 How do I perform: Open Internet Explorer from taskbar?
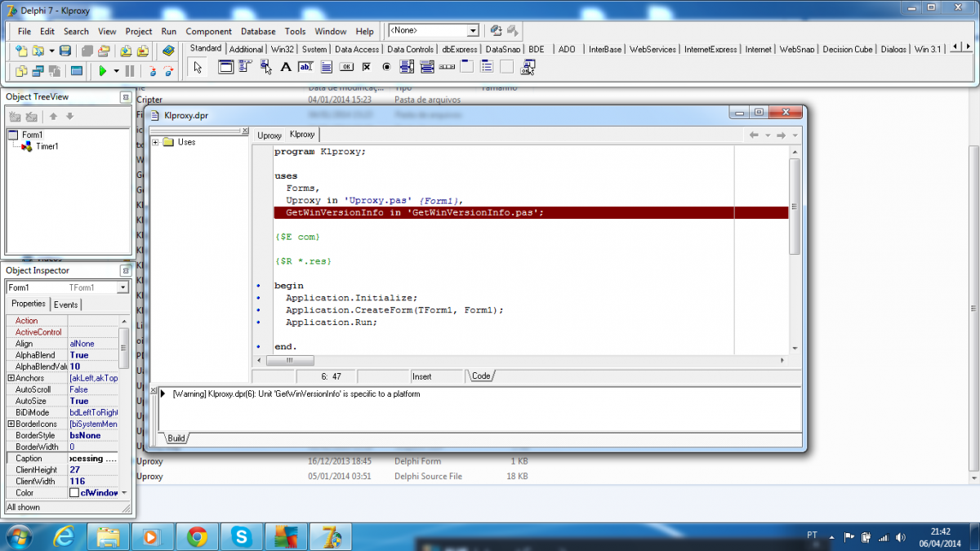[x=64, y=536]
